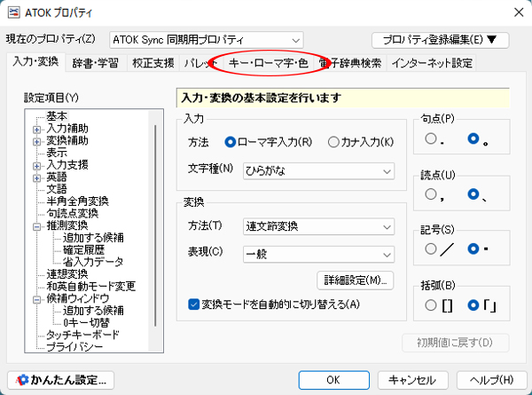Screen dimensions: 532x395
Task: Expand the 英語 tree node
Action: [x=36, y=178]
